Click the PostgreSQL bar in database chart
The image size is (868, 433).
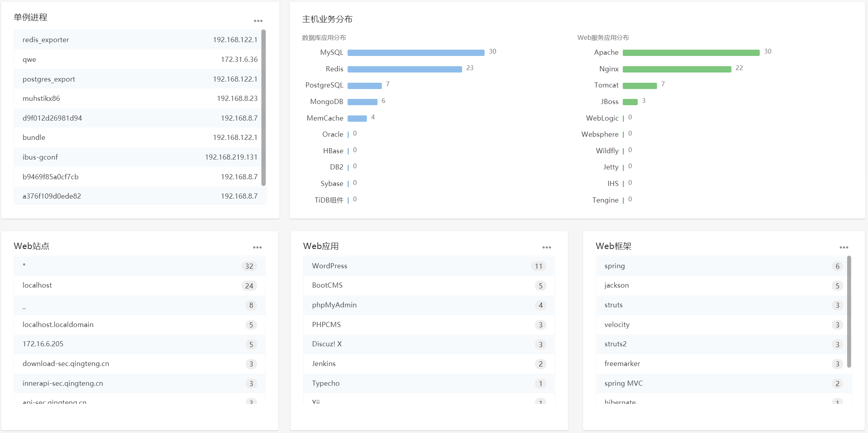365,86
